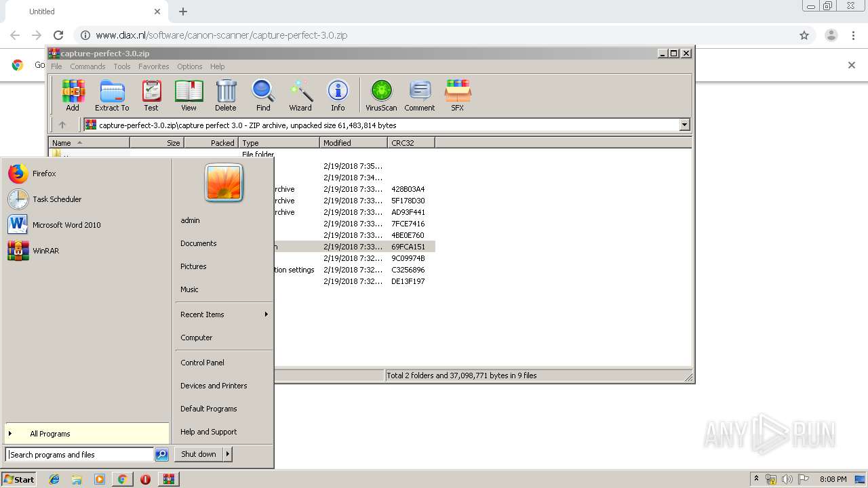Viewport: 868px width, 488px height.
Task: Select the row with CRC32 428B03A4
Action: (x=355, y=189)
